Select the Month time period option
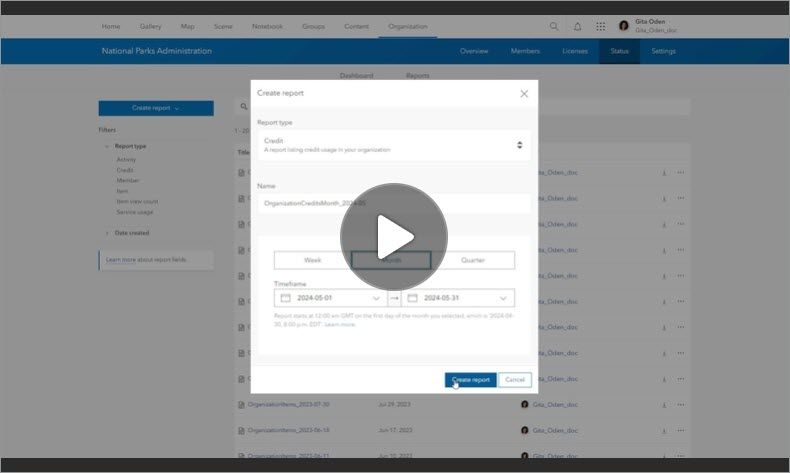790x473 pixels. (x=391, y=260)
